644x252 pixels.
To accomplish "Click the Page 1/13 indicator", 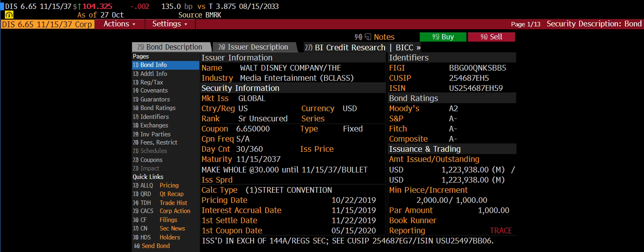I will (526, 24).
